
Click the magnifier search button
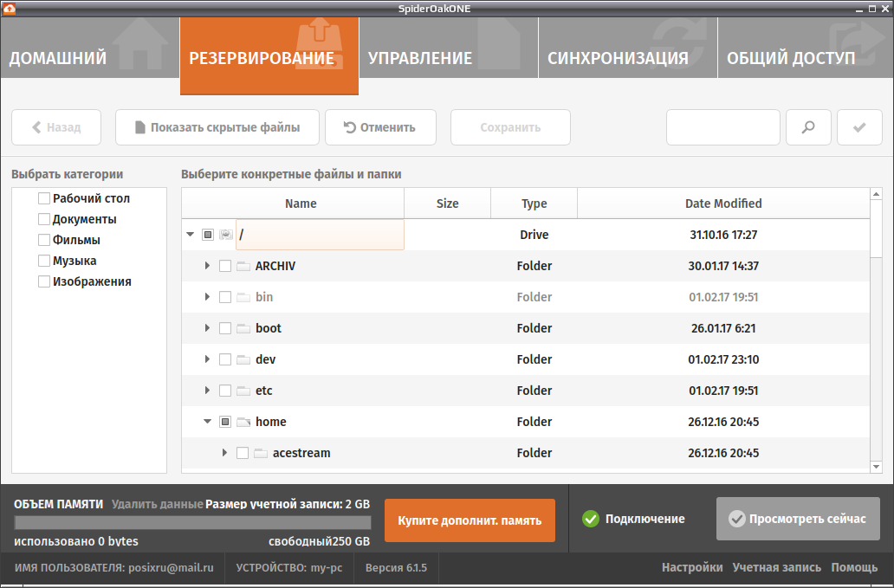click(x=808, y=127)
